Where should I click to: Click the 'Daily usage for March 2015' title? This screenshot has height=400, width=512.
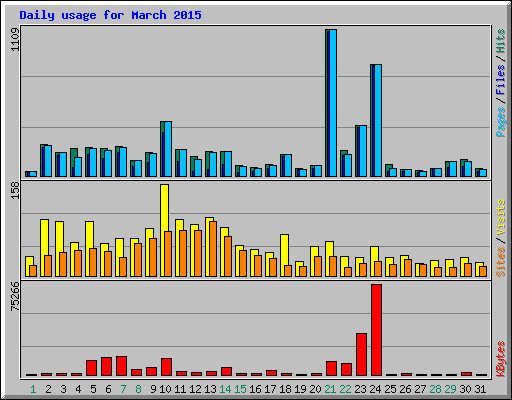[x=110, y=15]
